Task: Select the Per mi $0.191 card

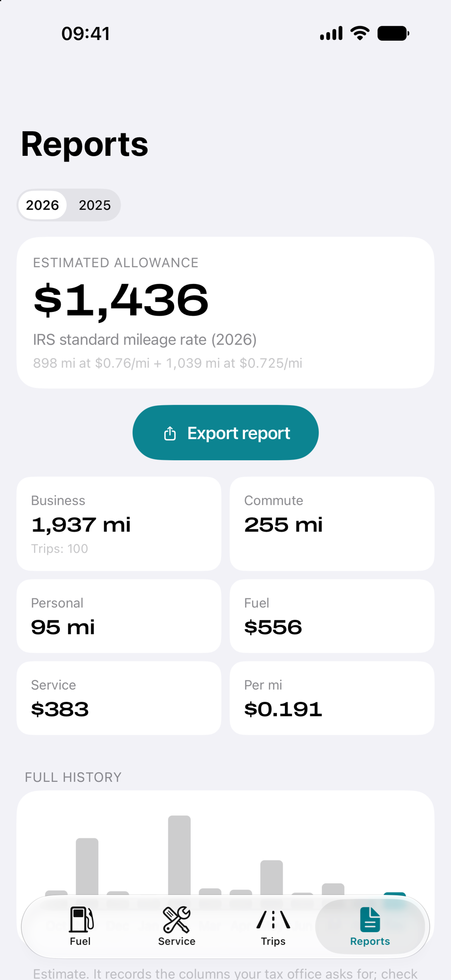Action: [x=332, y=698]
